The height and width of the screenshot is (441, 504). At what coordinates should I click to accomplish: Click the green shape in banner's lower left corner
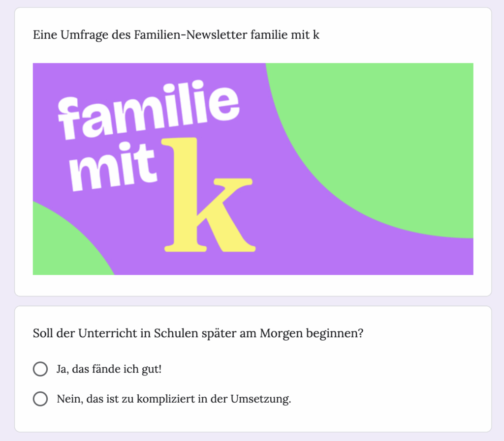click(x=64, y=246)
